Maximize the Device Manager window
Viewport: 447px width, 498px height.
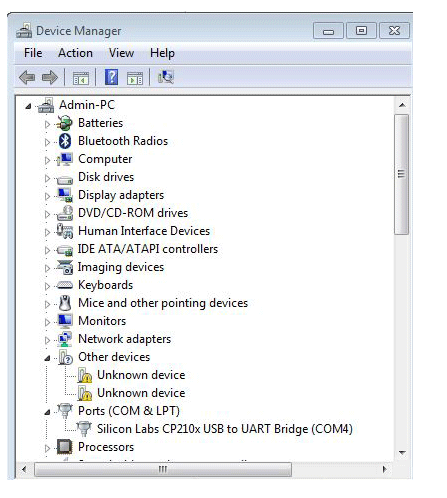pos(361,31)
